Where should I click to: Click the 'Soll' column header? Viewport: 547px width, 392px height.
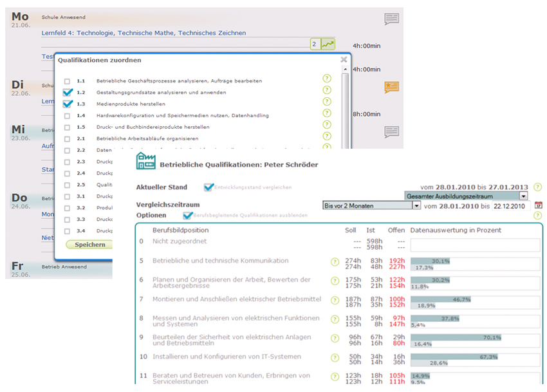351,230
